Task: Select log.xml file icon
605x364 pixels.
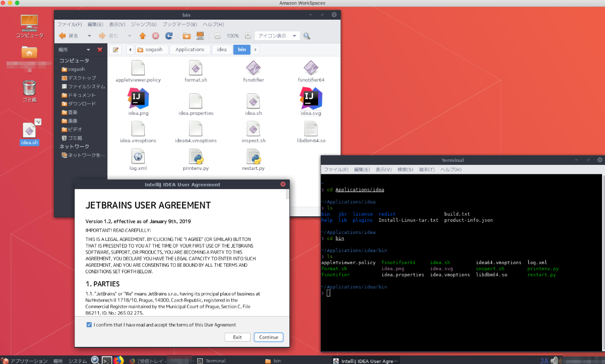Action: point(138,156)
